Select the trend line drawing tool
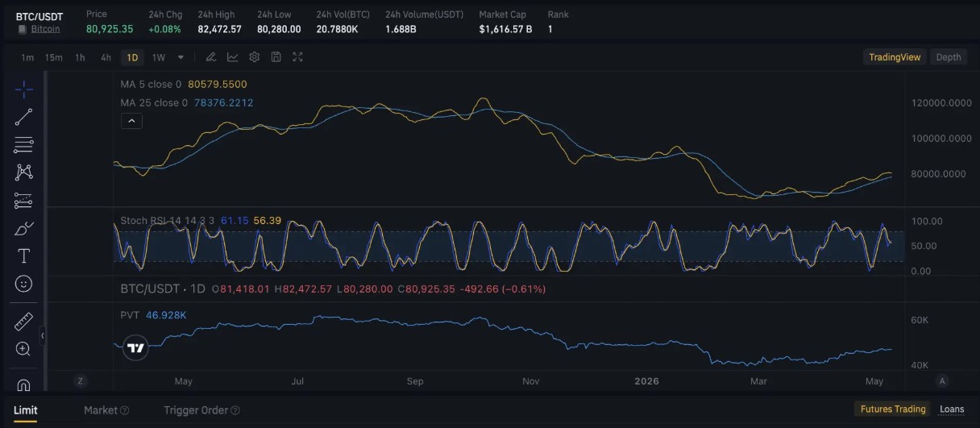The image size is (980, 428). point(23,117)
